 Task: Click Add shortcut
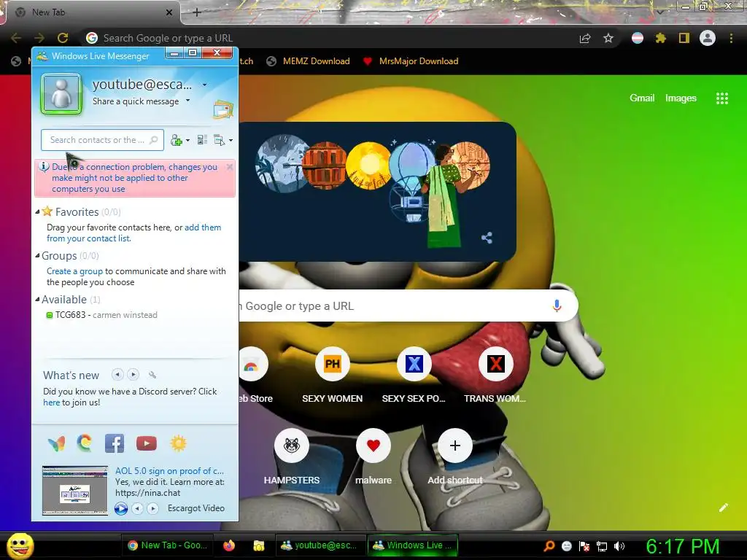tap(455, 456)
